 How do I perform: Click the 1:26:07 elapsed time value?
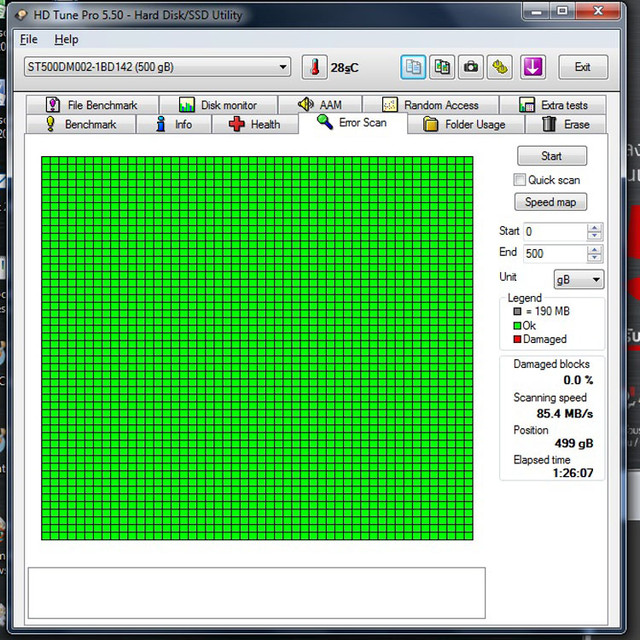click(x=573, y=473)
